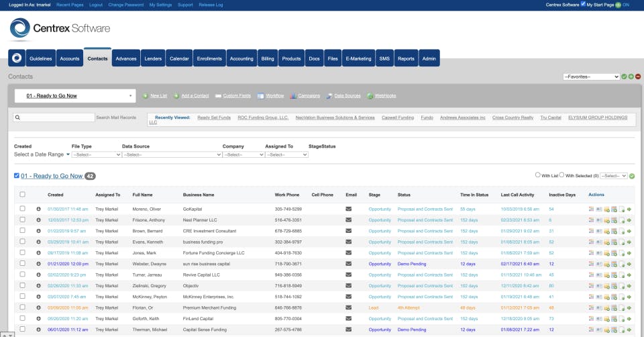Click the Workflow icon in the toolbar
The image size is (644, 337).
260,96
